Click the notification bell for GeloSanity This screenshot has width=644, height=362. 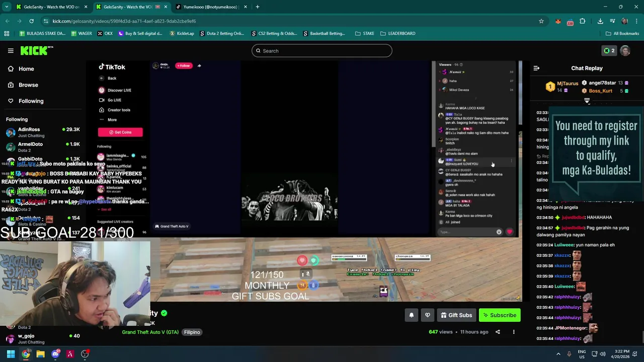pyautogui.click(x=411, y=315)
